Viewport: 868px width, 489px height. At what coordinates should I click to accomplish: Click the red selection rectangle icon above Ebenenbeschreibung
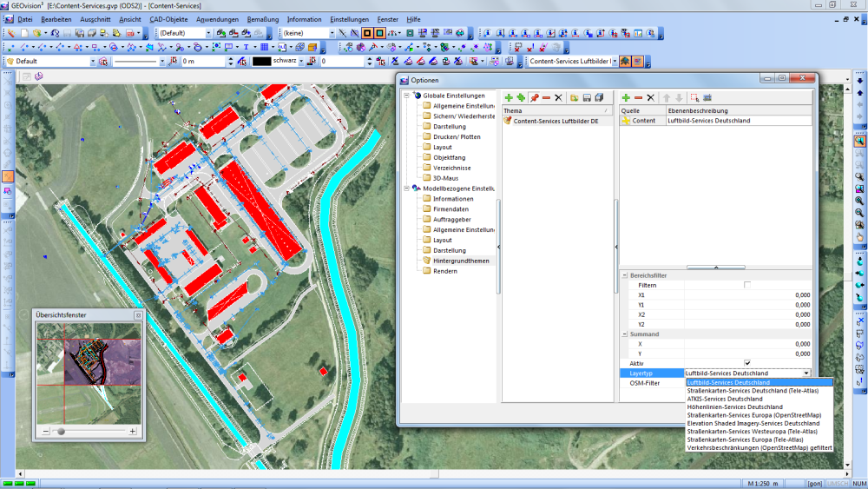694,98
